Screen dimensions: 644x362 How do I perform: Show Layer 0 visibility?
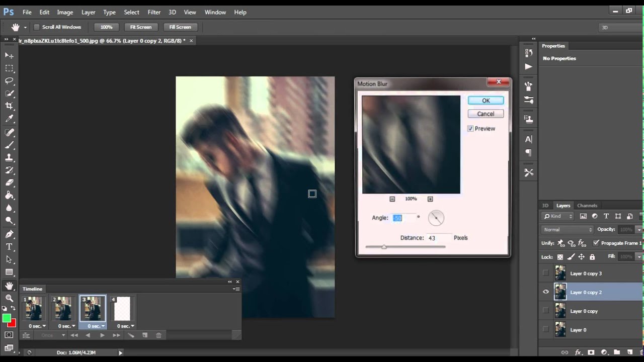[546, 330]
